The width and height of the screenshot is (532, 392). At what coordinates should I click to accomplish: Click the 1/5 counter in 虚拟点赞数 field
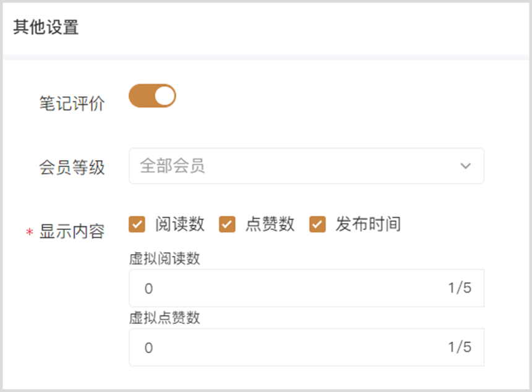pyautogui.click(x=460, y=347)
